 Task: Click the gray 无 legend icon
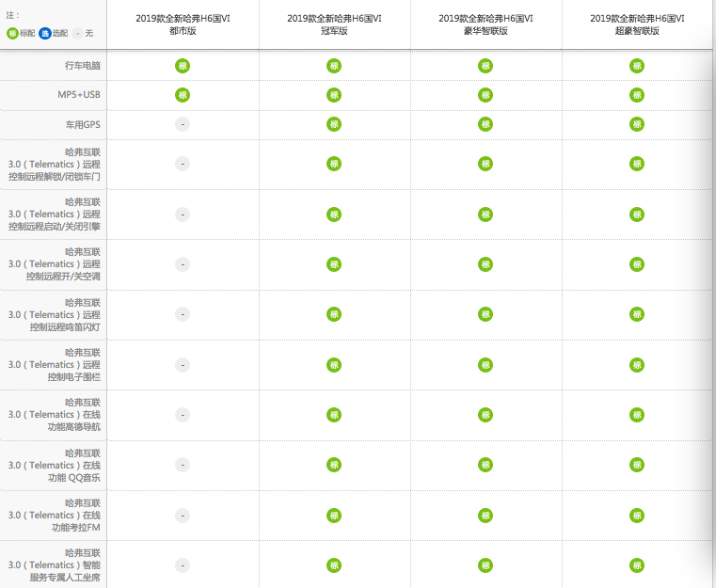[78, 33]
